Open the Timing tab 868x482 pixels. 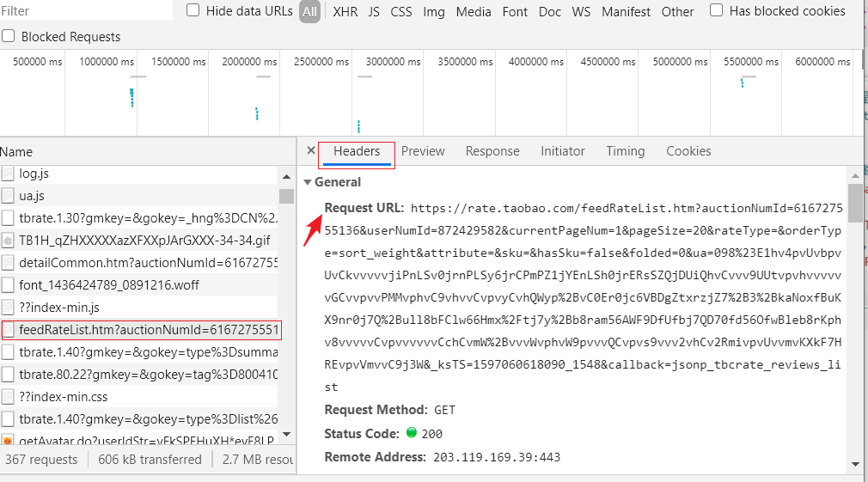click(625, 151)
